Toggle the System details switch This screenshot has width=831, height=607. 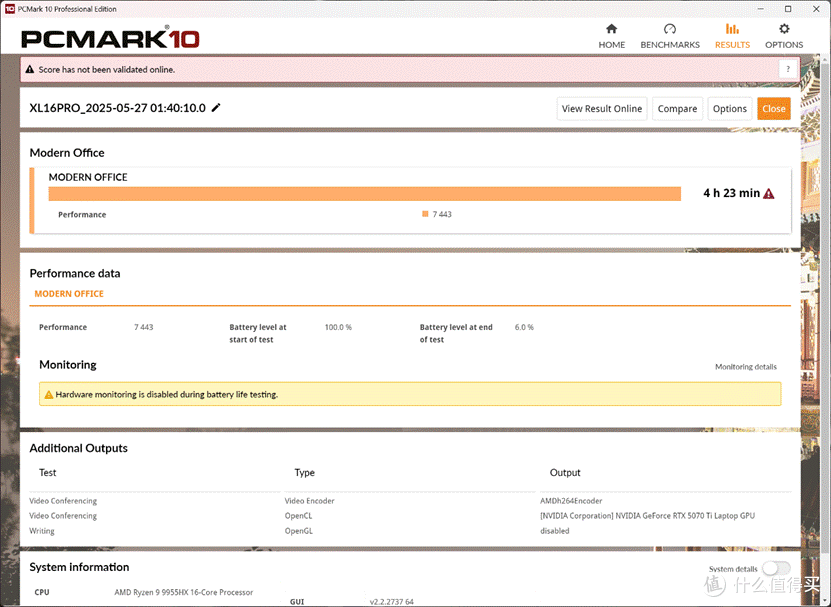click(x=776, y=568)
